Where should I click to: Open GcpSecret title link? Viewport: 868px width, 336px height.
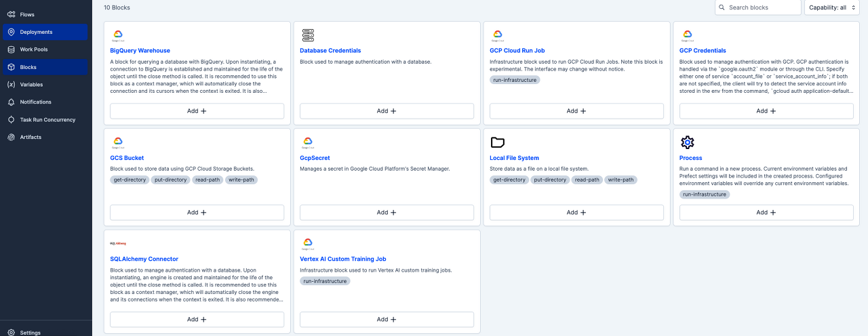(315, 158)
